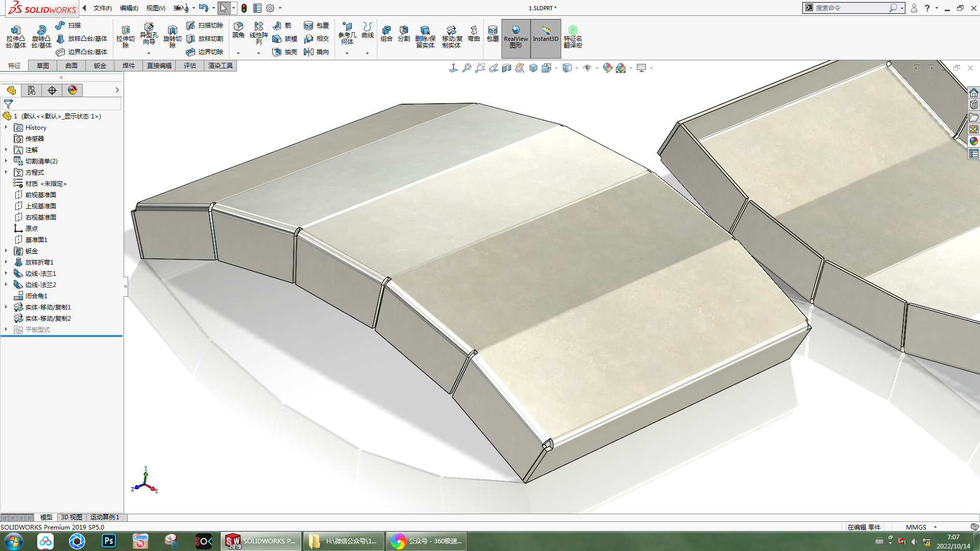Open the Fillet tool dropdown arrow
The height and width of the screenshot is (551, 980).
pos(238,53)
